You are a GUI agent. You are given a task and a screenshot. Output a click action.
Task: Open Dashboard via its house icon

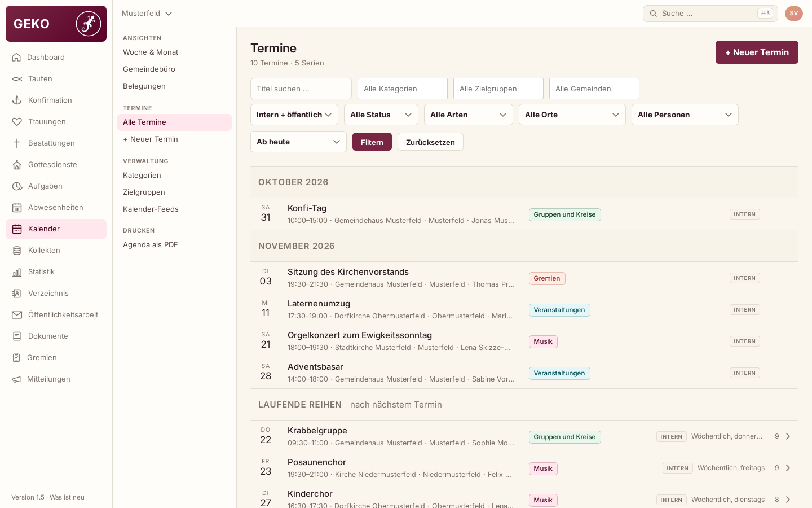16,57
